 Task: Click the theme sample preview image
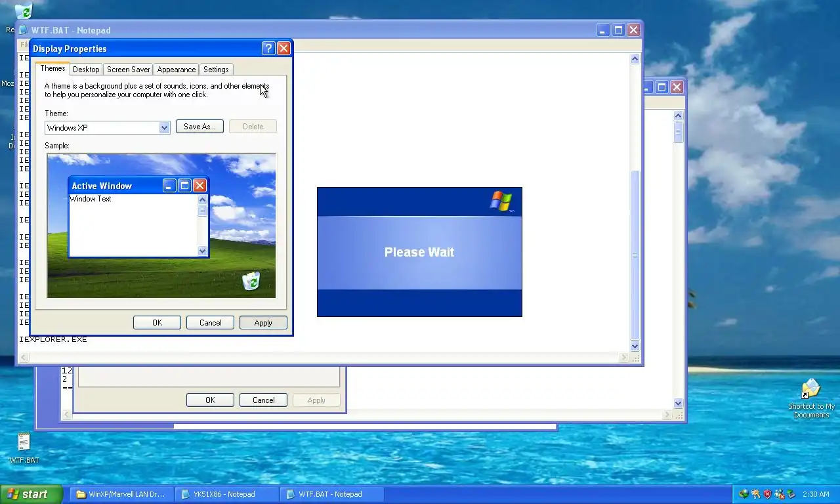tap(161, 226)
